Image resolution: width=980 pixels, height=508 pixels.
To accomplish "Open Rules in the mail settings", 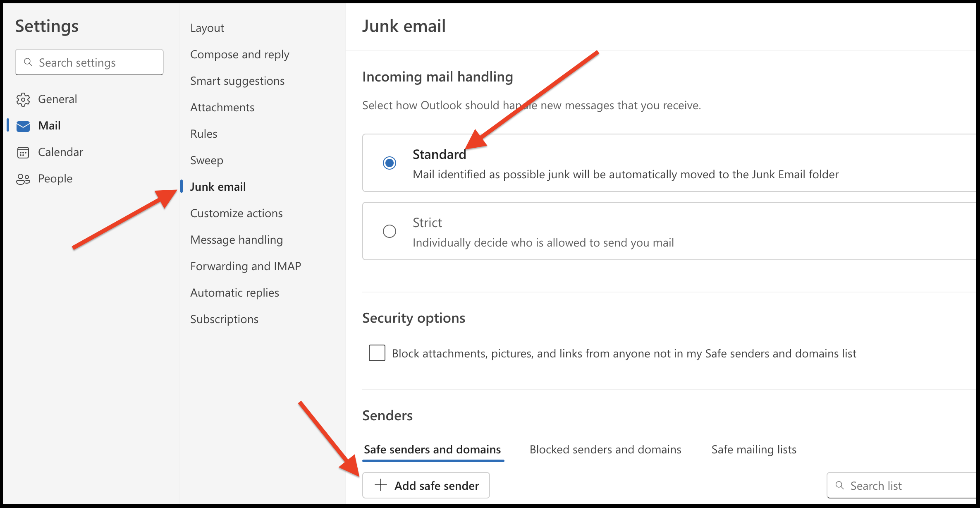I will click(204, 134).
